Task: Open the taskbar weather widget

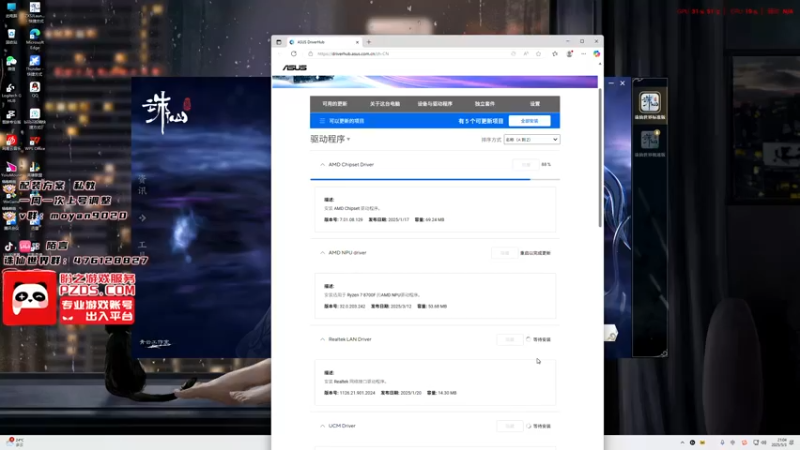Action: pos(15,442)
